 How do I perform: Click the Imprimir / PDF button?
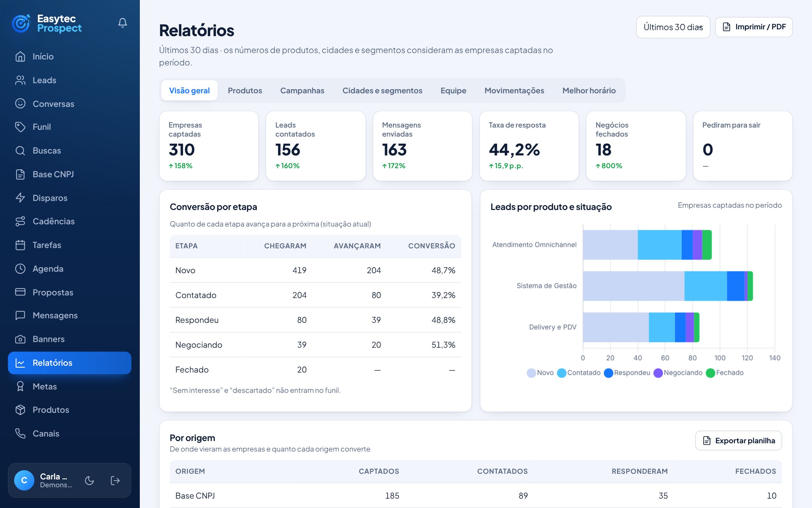[754, 27]
